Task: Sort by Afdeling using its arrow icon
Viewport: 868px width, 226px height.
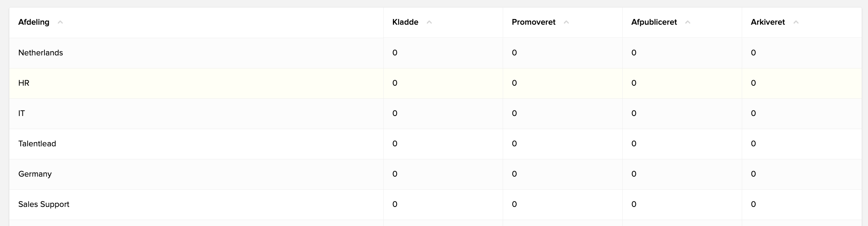Action: [60, 22]
